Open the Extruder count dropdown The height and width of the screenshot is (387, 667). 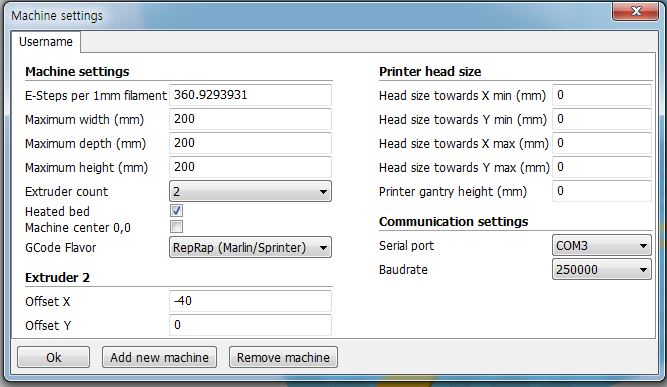pyautogui.click(x=250, y=191)
